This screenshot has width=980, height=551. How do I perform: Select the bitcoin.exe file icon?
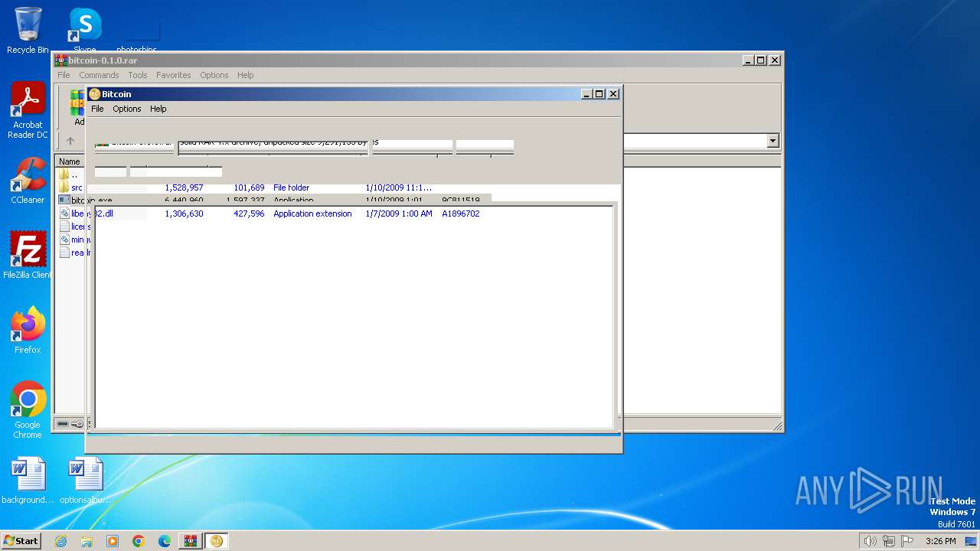[64, 201]
